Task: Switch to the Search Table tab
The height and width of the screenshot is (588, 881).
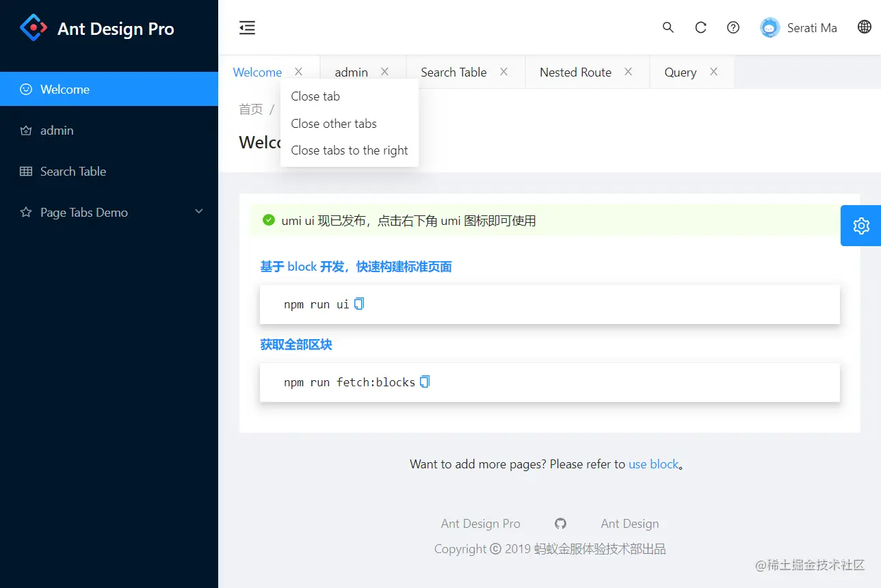Action: click(x=453, y=72)
